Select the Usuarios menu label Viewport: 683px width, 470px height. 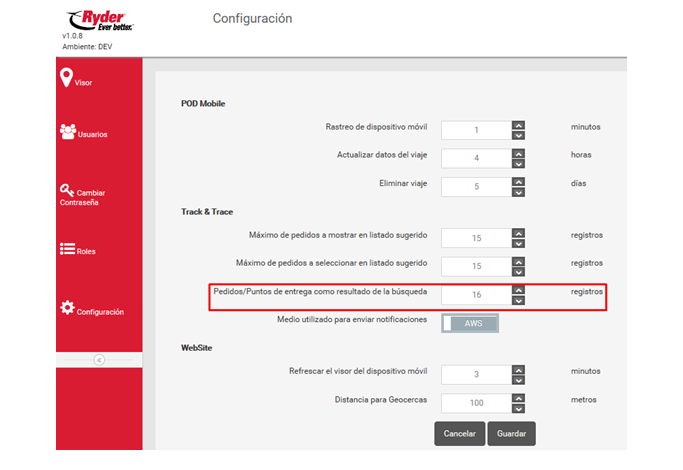pos(92,135)
